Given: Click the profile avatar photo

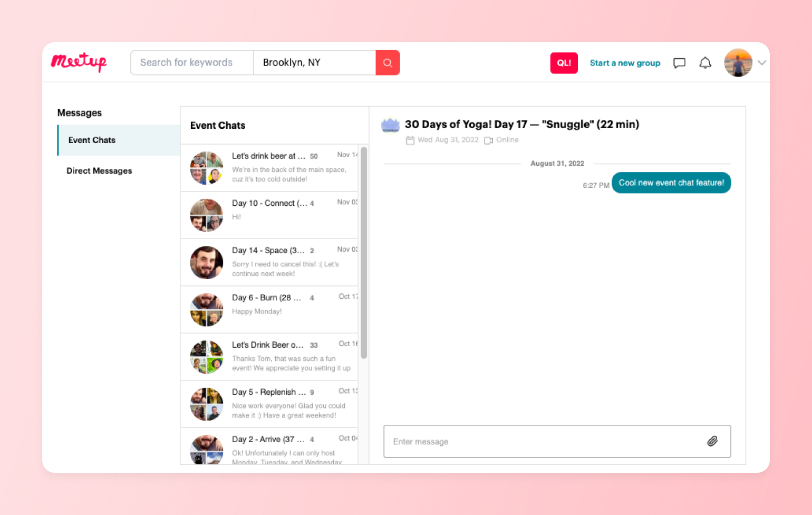Looking at the screenshot, I should click(738, 63).
